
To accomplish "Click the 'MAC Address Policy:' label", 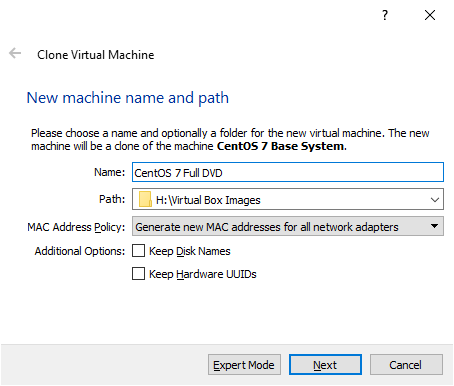I will [x=76, y=227].
